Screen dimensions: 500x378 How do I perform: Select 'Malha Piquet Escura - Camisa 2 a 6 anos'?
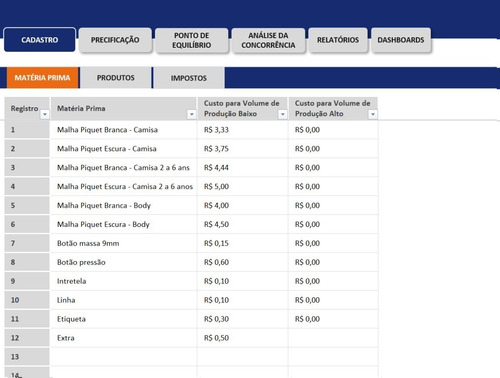(x=124, y=186)
